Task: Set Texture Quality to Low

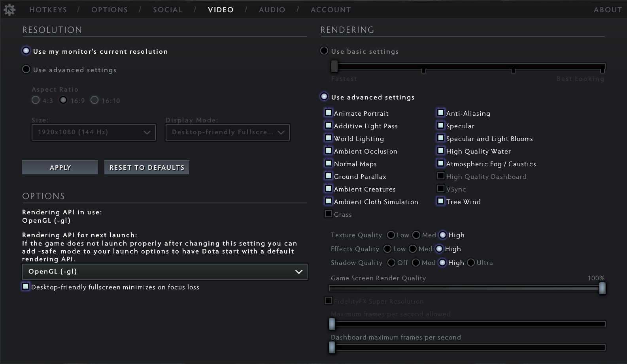Action: pyautogui.click(x=391, y=235)
